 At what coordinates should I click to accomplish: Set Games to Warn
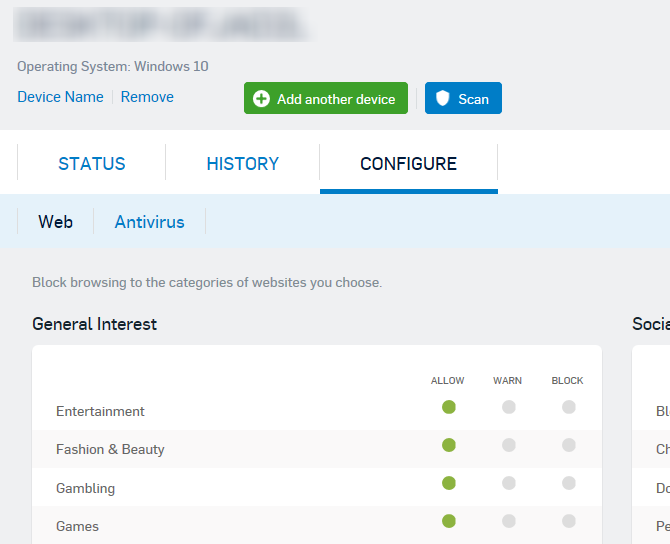coord(508,521)
